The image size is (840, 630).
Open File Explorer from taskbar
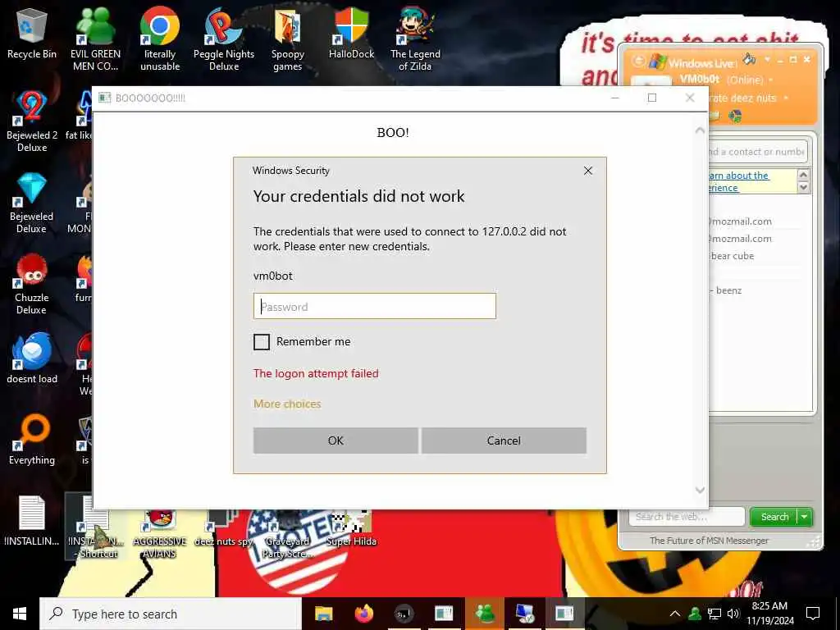[x=323, y=614]
